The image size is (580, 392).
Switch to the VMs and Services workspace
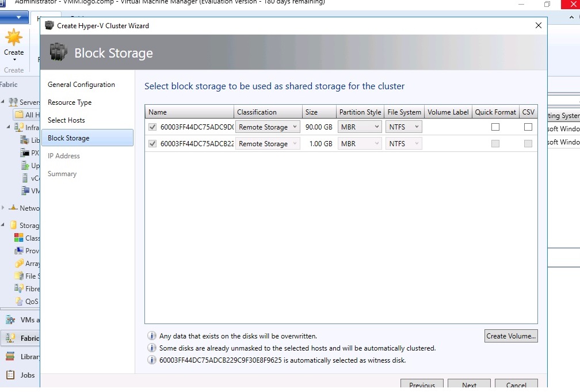(20, 320)
